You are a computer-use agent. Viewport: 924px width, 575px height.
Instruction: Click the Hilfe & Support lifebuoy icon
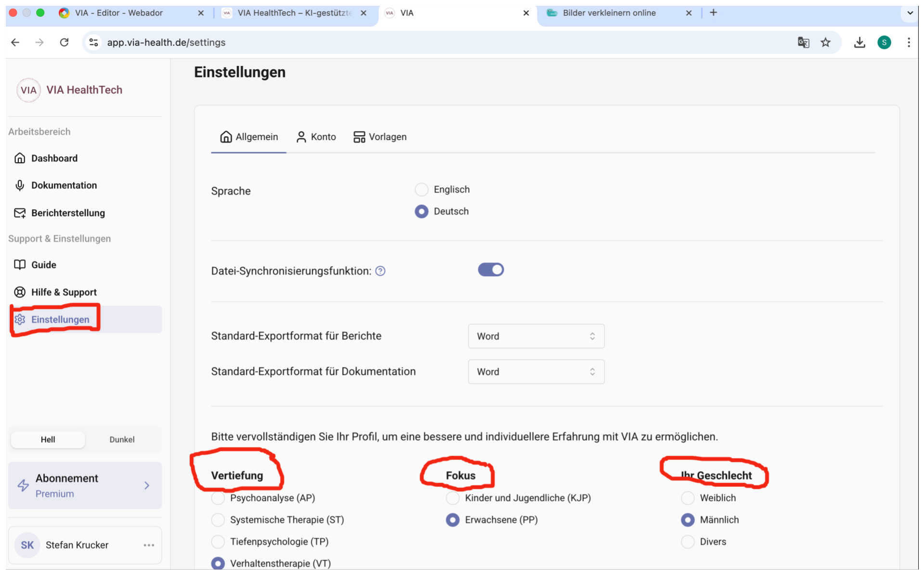(20, 292)
